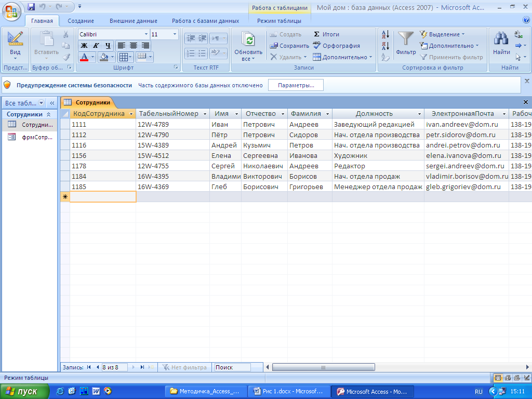This screenshot has height=399, width=532.
Task: Open Дополнительно in Records group
Action: click(x=343, y=57)
